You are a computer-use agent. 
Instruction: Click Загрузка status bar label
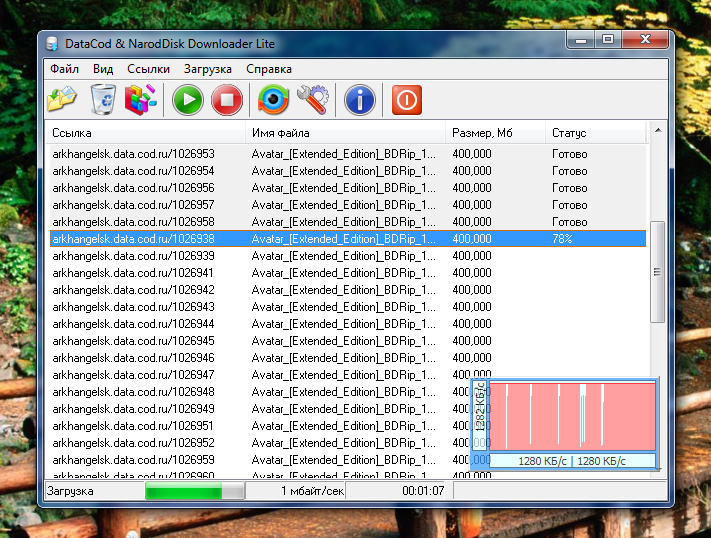click(70, 491)
